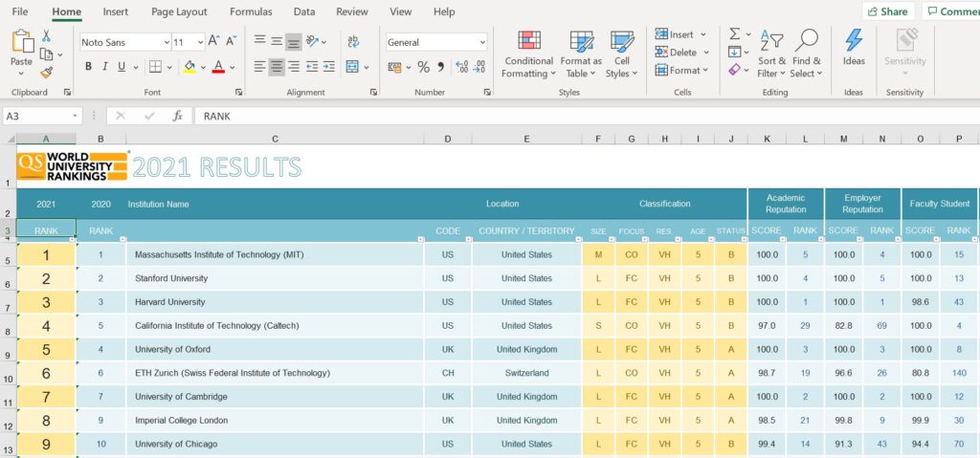
Task: Apply the red Font Color
Action: (x=218, y=67)
